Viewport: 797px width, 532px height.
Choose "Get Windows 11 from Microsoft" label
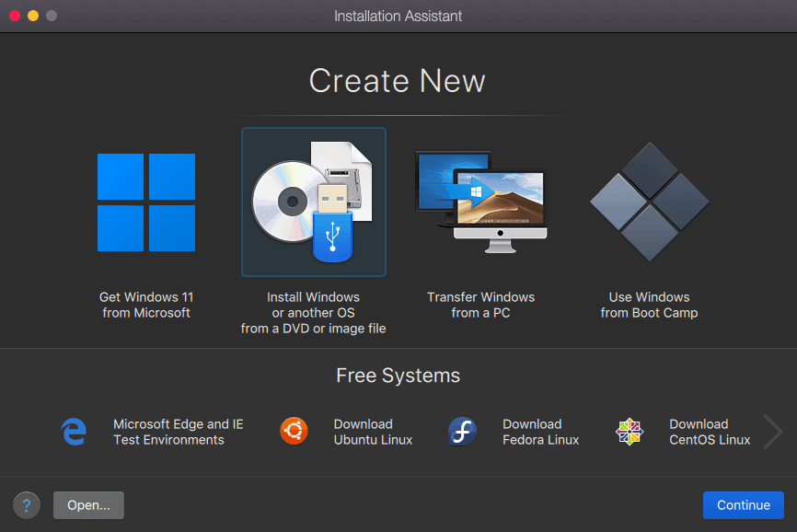click(146, 305)
